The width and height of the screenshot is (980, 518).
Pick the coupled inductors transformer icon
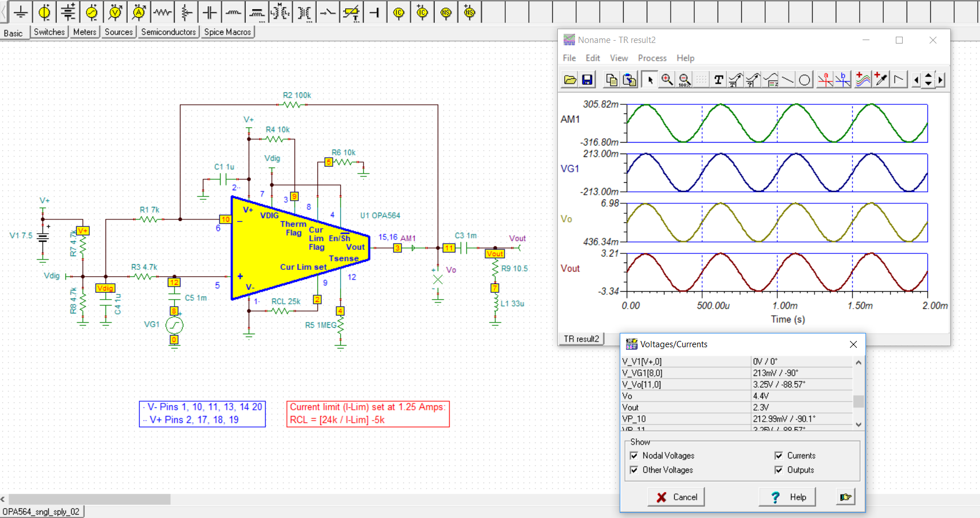coord(281,12)
